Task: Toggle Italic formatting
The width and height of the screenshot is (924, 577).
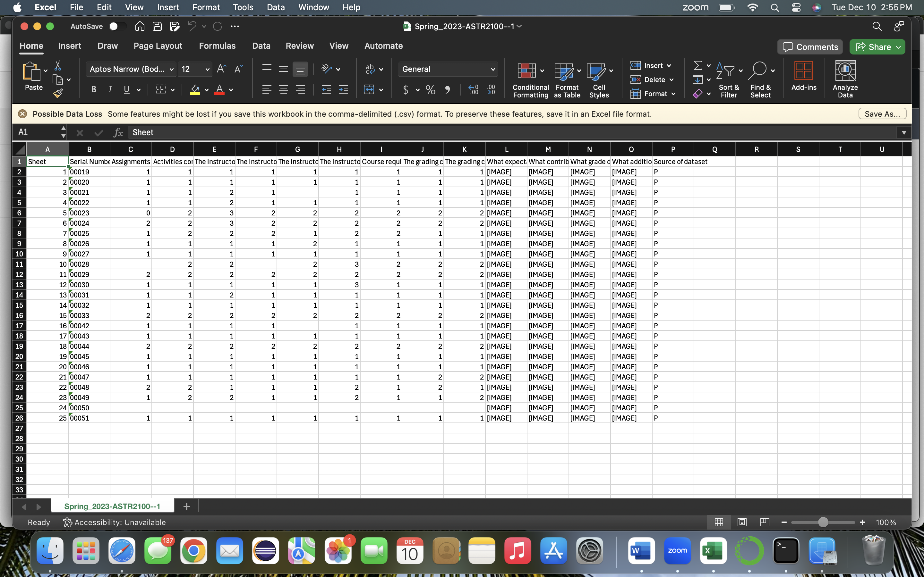Action: point(110,90)
